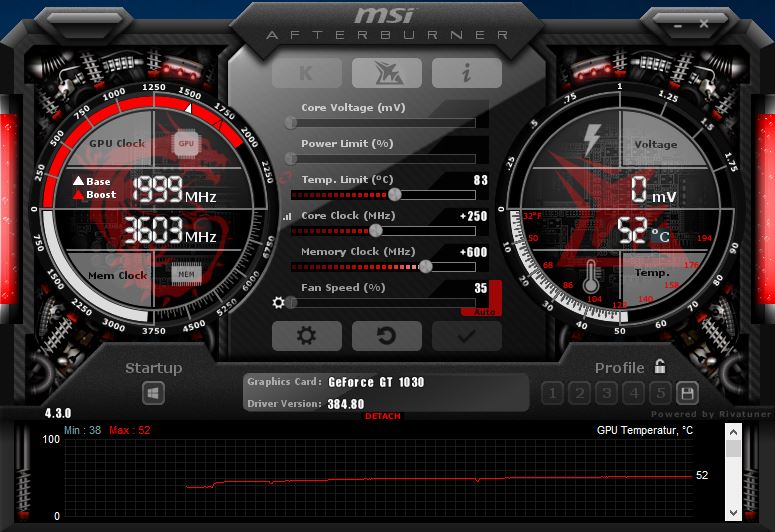The height and width of the screenshot is (532, 775).
Task: Open settings with the gear button
Action: tap(307, 336)
